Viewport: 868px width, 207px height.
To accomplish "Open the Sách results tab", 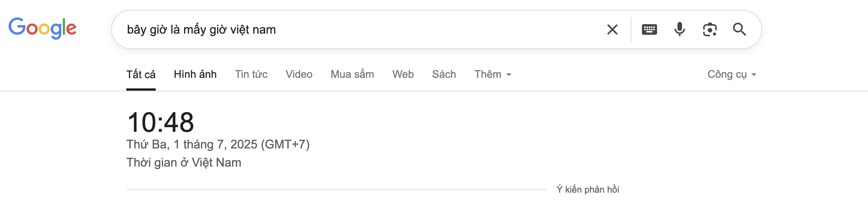I will tap(444, 74).
